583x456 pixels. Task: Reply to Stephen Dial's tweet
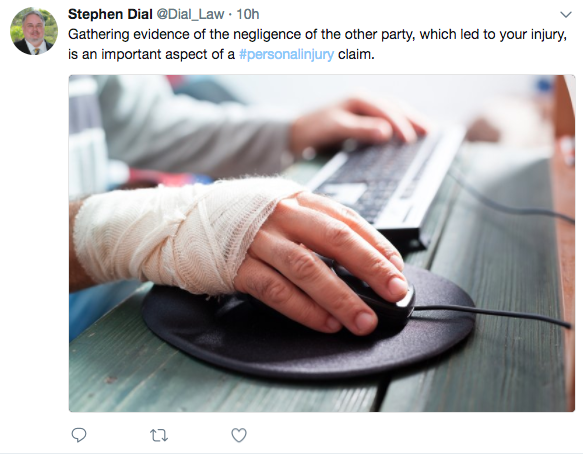[78, 434]
